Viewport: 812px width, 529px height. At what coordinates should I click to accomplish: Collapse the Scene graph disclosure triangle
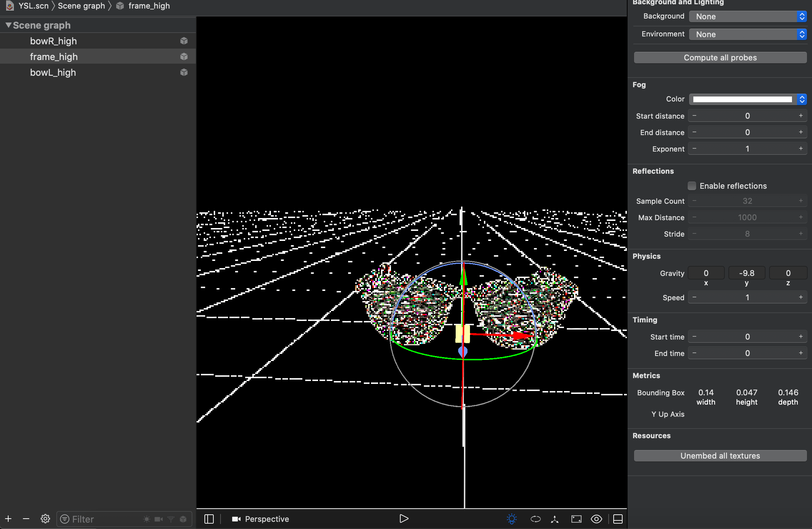click(x=8, y=25)
